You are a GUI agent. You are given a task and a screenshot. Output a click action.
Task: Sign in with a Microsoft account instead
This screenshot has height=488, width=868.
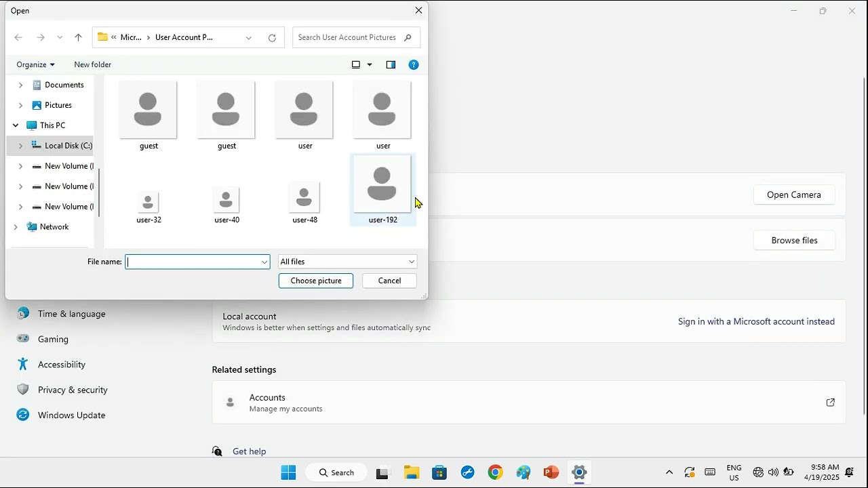coord(756,321)
